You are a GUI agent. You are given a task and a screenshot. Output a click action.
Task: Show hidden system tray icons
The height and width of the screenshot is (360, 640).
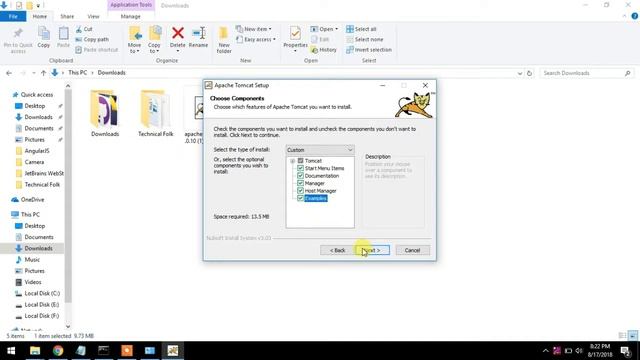pyautogui.click(x=545, y=351)
